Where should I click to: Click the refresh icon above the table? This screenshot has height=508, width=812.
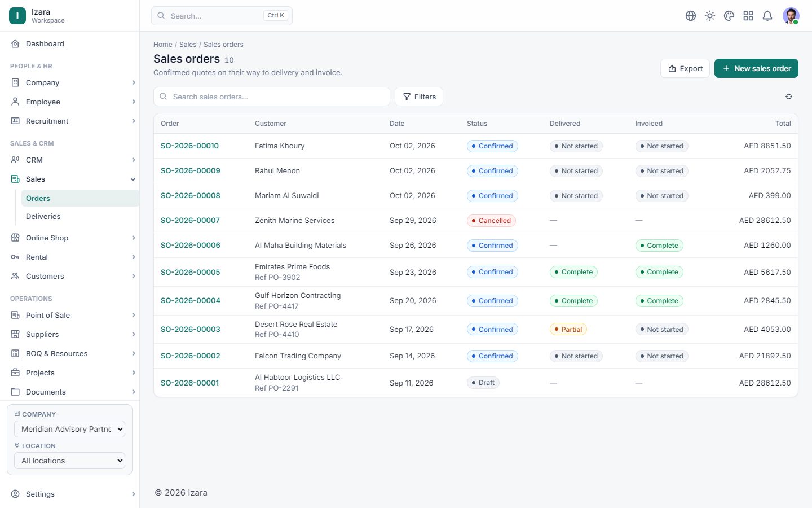click(x=789, y=97)
